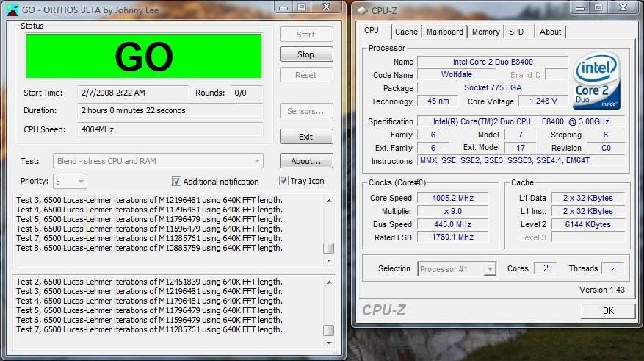
Task: Click the upper log pane scrollbar
Action: pos(329,224)
